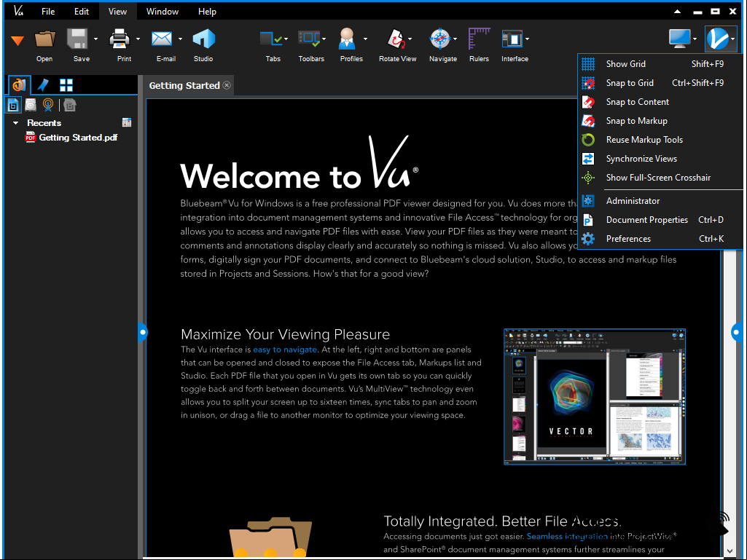Click the drive icon in File Access toolbar
The width and height of the screenshot is (747, 560).
pyautogui.click(x=31, y=105)
